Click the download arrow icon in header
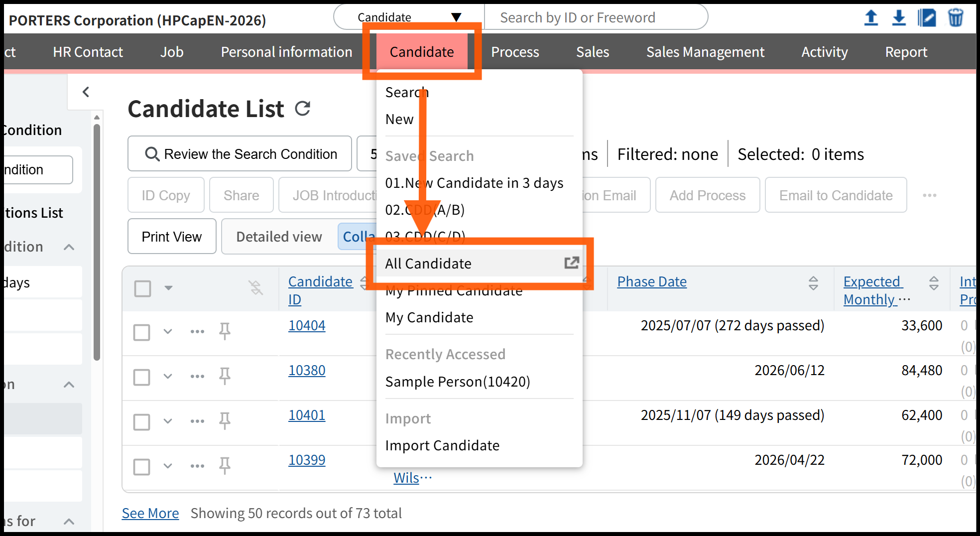This screenshot has width=980, height=536. pyautogui.click(x=898, y=18)
